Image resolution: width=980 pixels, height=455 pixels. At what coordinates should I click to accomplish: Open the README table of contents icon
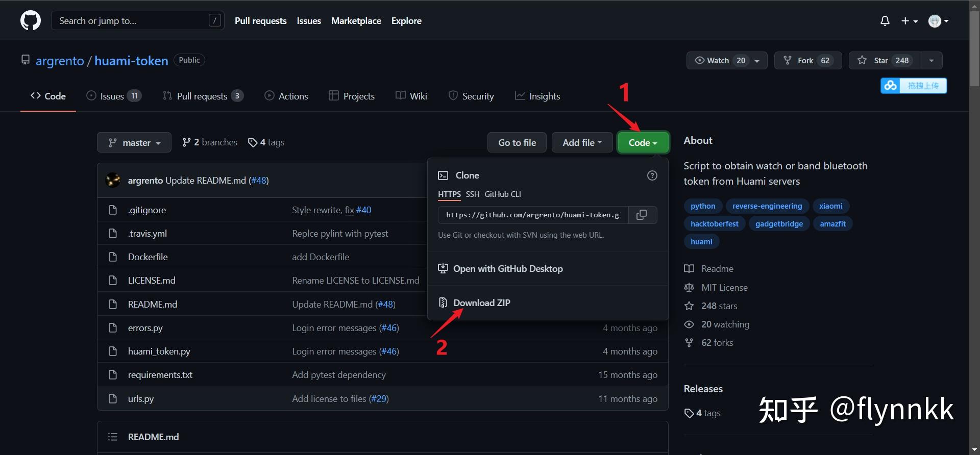[x=113, y=437]
